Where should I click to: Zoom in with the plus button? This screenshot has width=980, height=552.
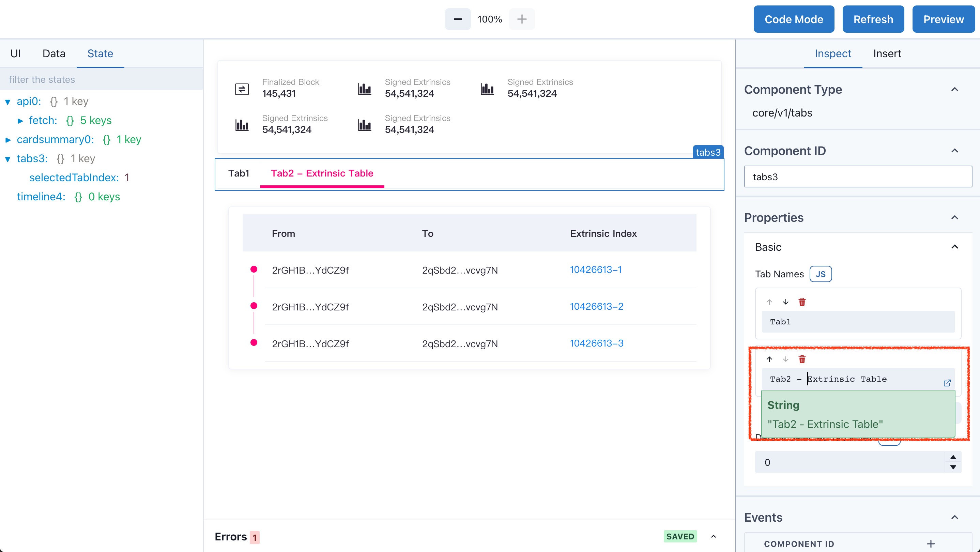[522, 19]
